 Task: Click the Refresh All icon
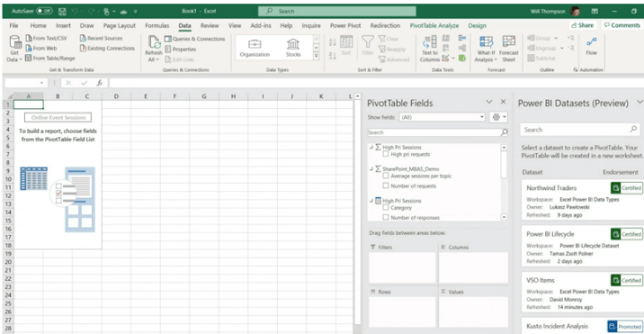(x=155, y=42)
